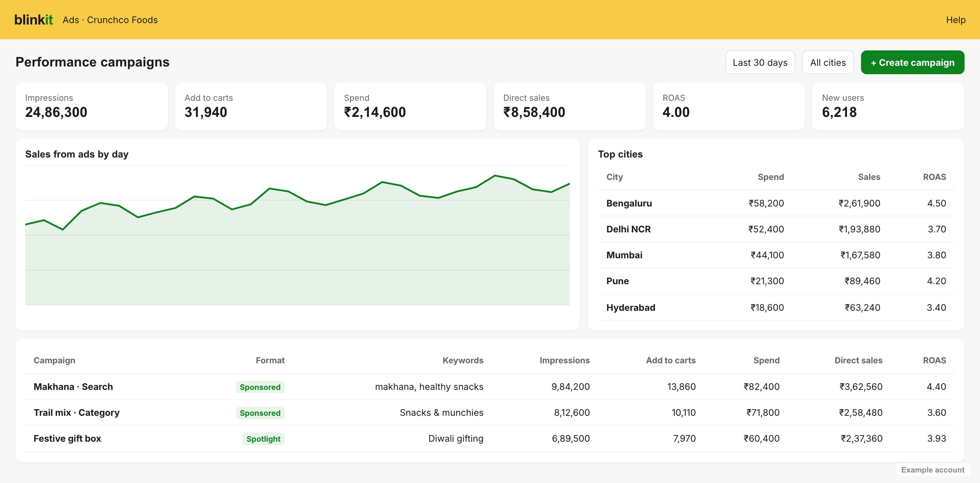The width and height of the screenshot is (980, 483).
Task: Select the Delhi NCR row
Action: coord(776,229)
